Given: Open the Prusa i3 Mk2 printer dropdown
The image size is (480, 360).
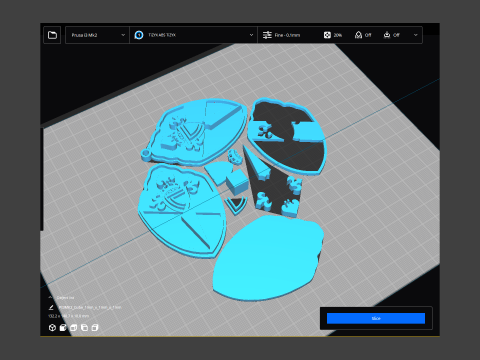Looking at the screenshot, I should pos(97,35).
